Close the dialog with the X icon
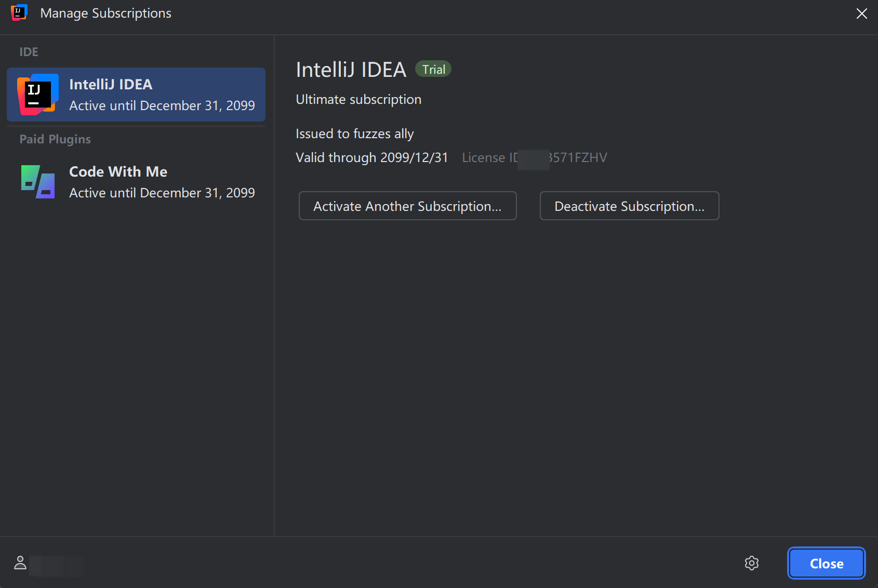This screenshot has height=588, width=878. 861,14
